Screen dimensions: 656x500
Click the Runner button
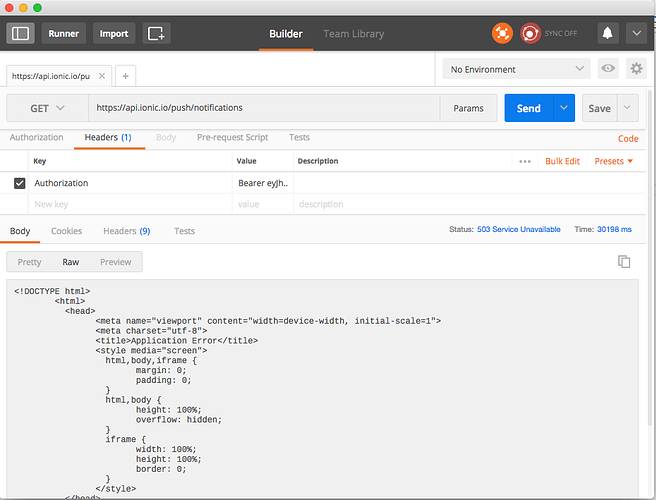[64, 33]
